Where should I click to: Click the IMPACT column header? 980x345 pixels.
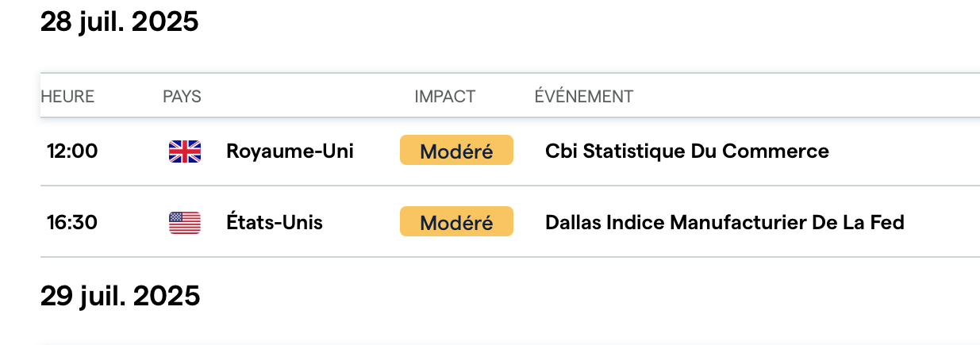click(444, 97)
